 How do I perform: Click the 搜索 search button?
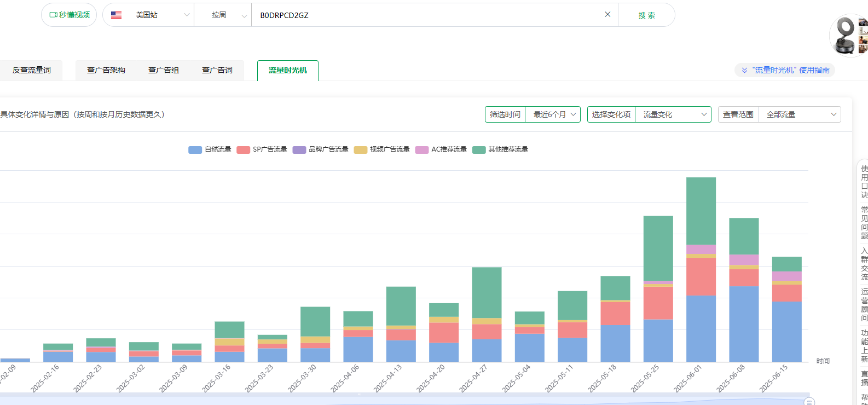[646, 15]
